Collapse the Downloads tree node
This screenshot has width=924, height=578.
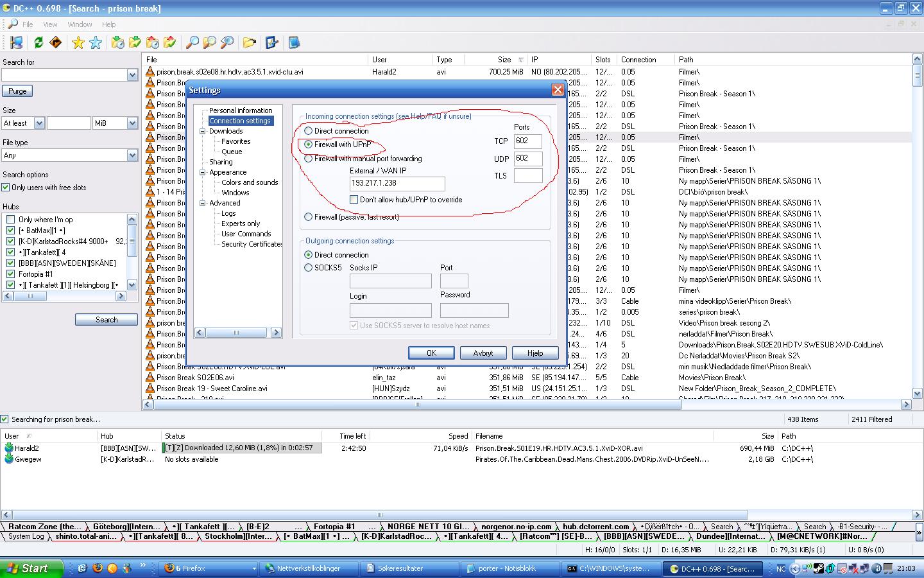pos(203,131)
